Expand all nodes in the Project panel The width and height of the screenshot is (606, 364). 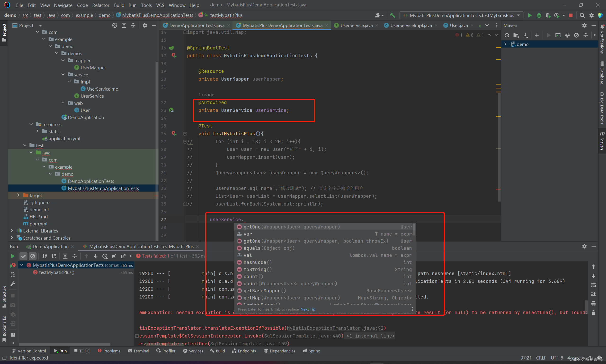coord(124,25)
